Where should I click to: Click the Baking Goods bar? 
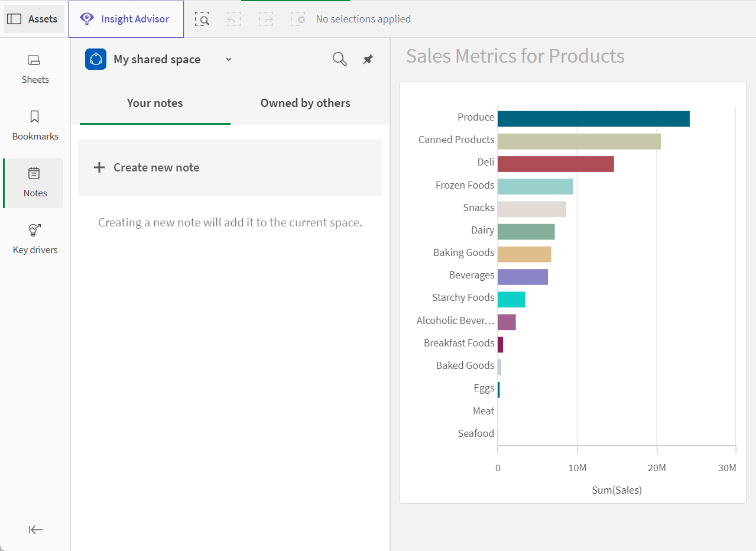tap(524, 254)
